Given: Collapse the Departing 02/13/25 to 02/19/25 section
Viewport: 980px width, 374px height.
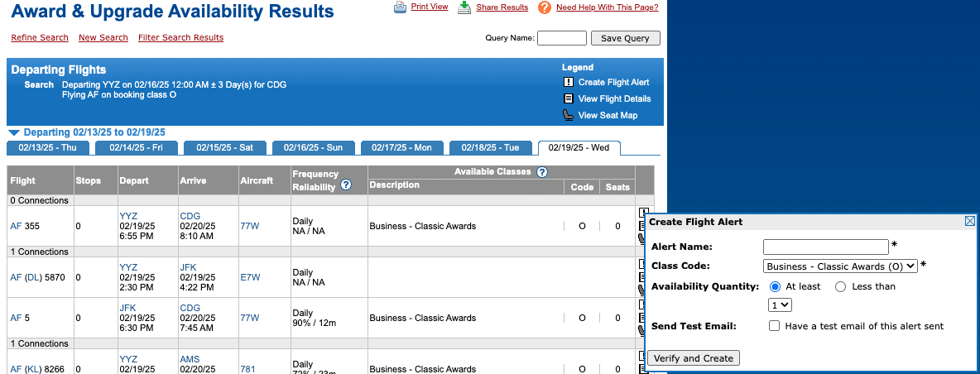Looking at the screenshot, I should pyautogui.click(x=13, y=132).
